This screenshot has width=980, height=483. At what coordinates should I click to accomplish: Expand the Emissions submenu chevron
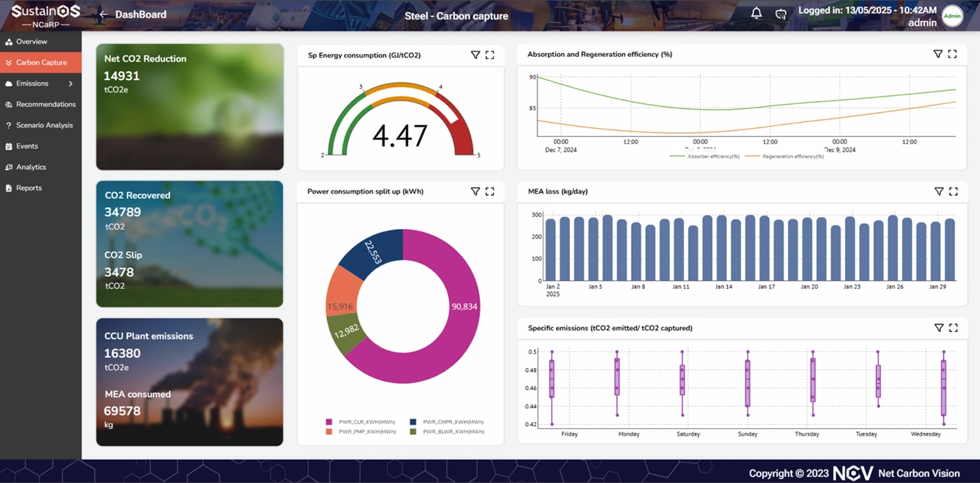[x=71, y=84]
